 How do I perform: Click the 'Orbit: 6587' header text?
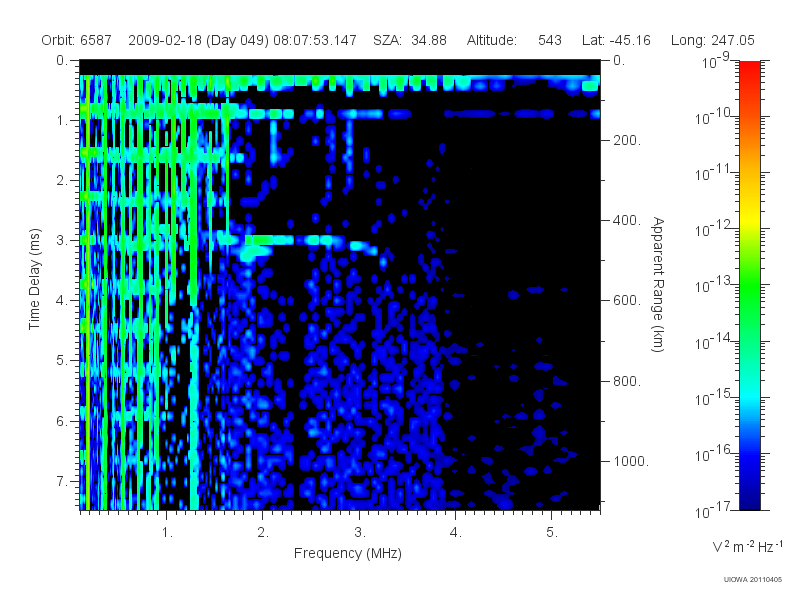click(x=77, y=40)
